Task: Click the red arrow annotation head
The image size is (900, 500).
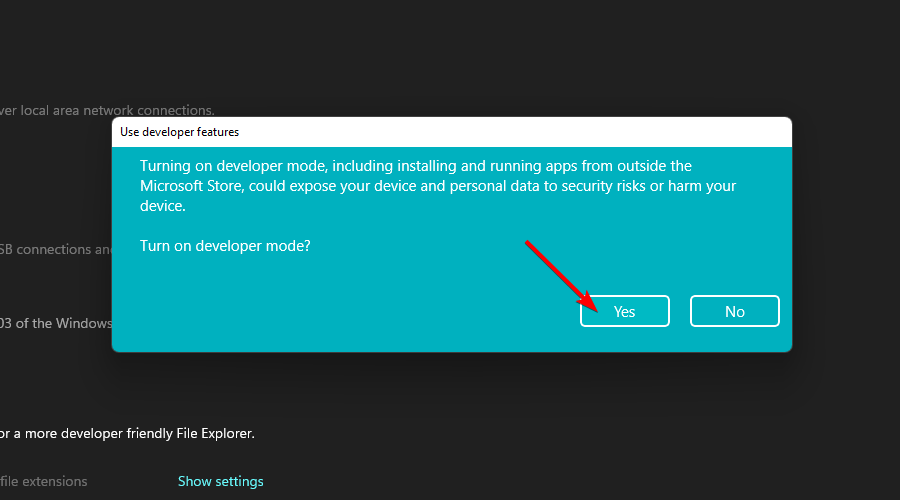Action: [591, 303]
